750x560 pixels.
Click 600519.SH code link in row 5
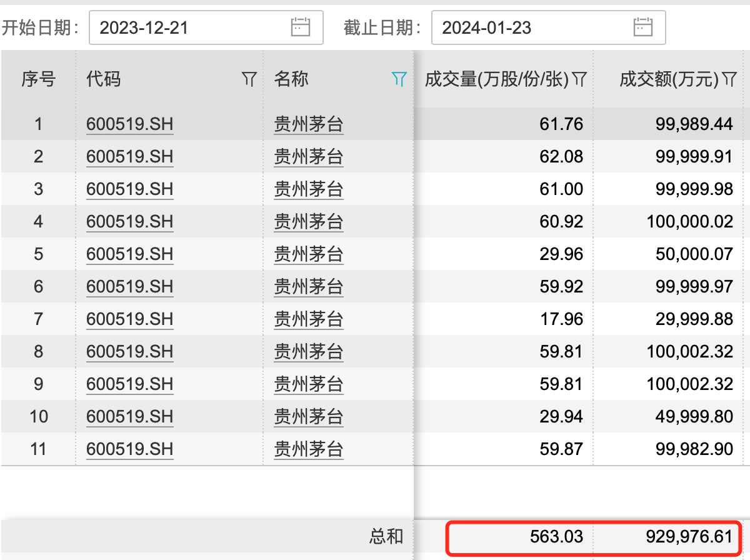click(x=129, y=254)
